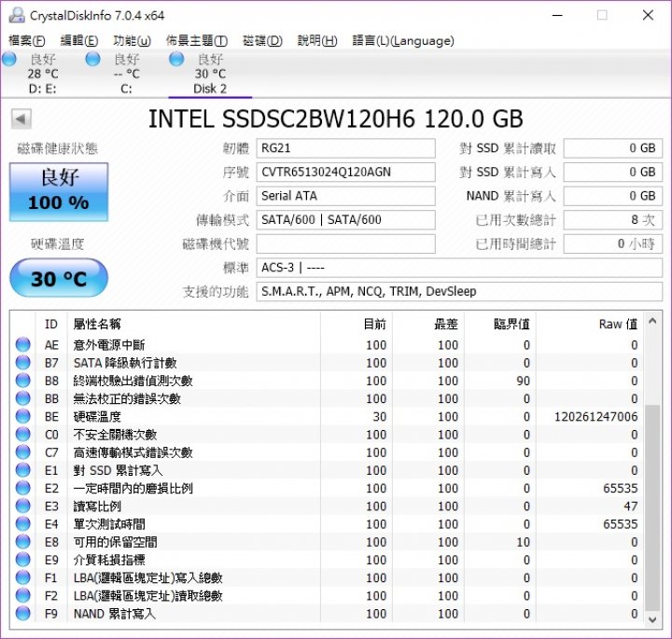Open the 編輯(E) menu

click(79, 41)
